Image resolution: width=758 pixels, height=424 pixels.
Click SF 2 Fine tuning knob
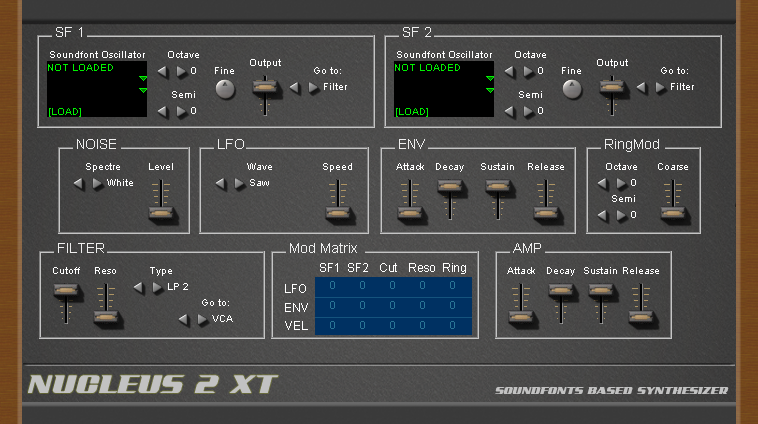coord(572,89)
